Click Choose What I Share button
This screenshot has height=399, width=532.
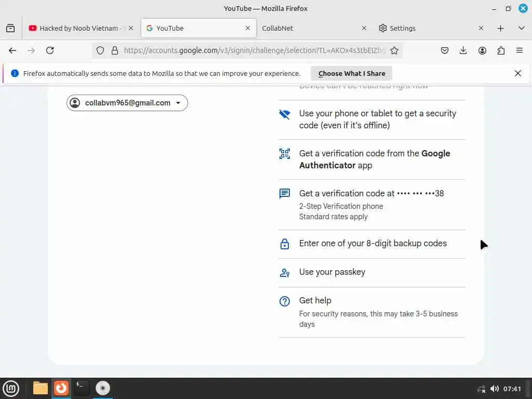click(352, 74)
